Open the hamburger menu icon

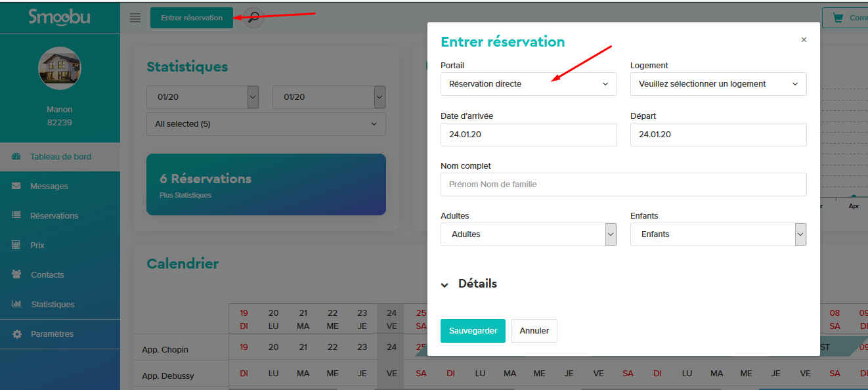tap(135, 18)
